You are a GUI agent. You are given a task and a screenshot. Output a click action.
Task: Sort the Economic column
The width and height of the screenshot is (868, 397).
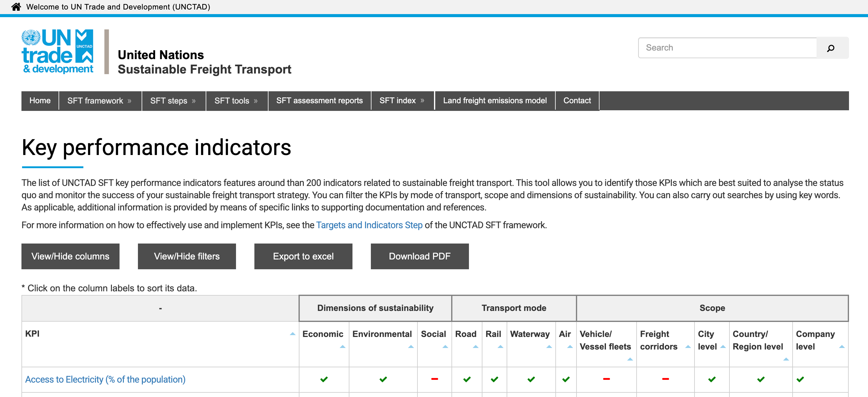coord(322,334)
